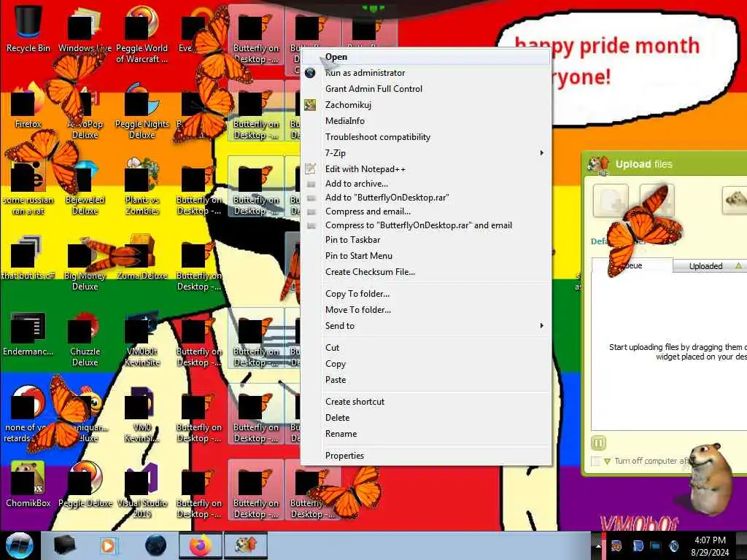The width and height of the screenshot is (747, 560).
Task: Click the Windows Start orb
Action: 19,545
